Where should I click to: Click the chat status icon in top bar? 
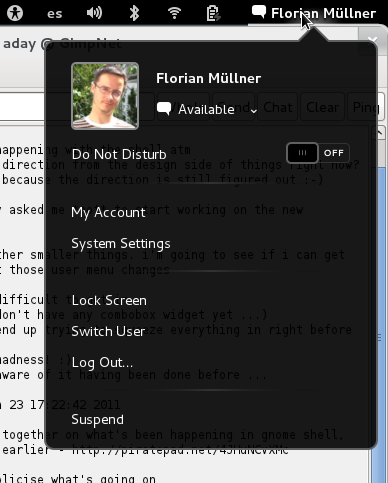point(259,12)
